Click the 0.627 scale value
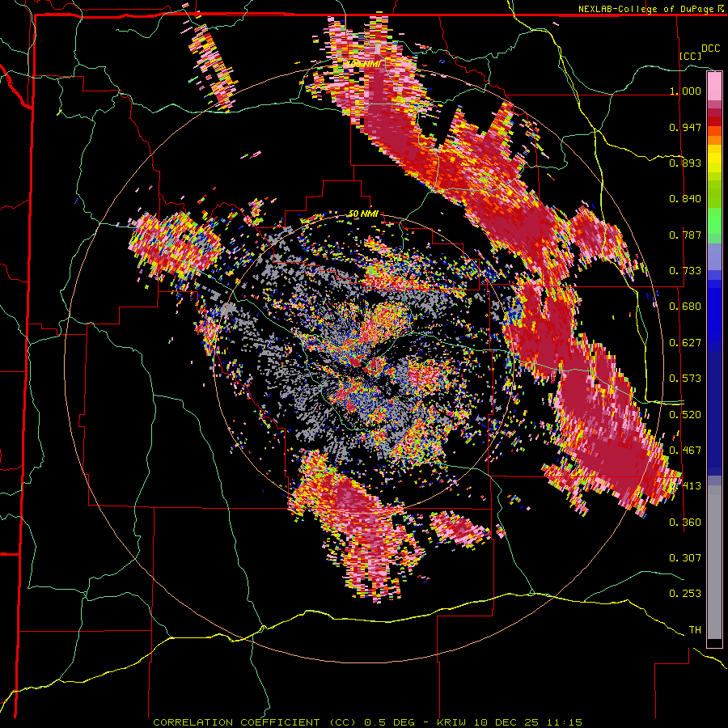Image resolution: width=728 pixels, height=728 pixels. (x=685, y=343)
